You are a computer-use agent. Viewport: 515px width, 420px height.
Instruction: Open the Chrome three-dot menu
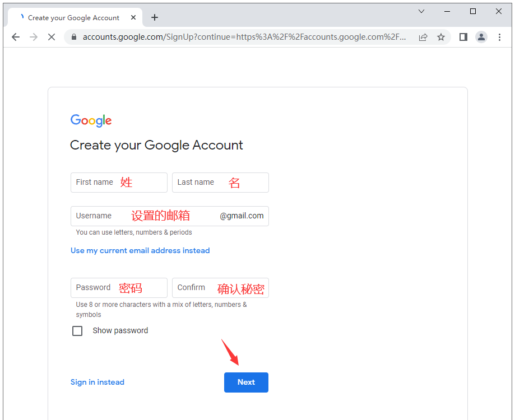pos(499,37)
